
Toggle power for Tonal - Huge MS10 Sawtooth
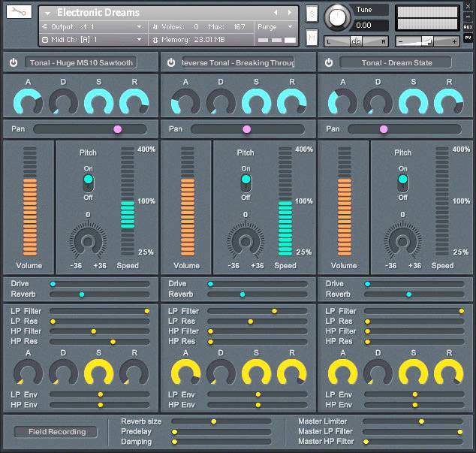(14, 62)
